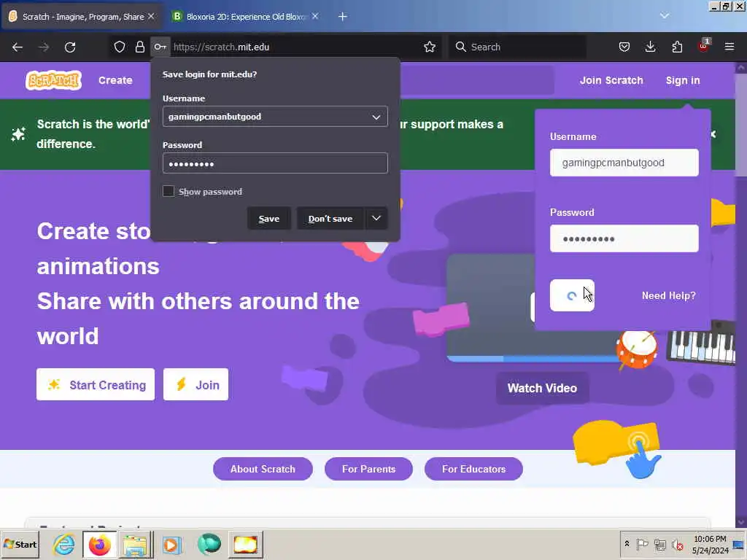Image resolution: width=747 pixels, height=560 pixels.
Task: Click Firefox icon in taskbar
Action: tap(99, 544)
